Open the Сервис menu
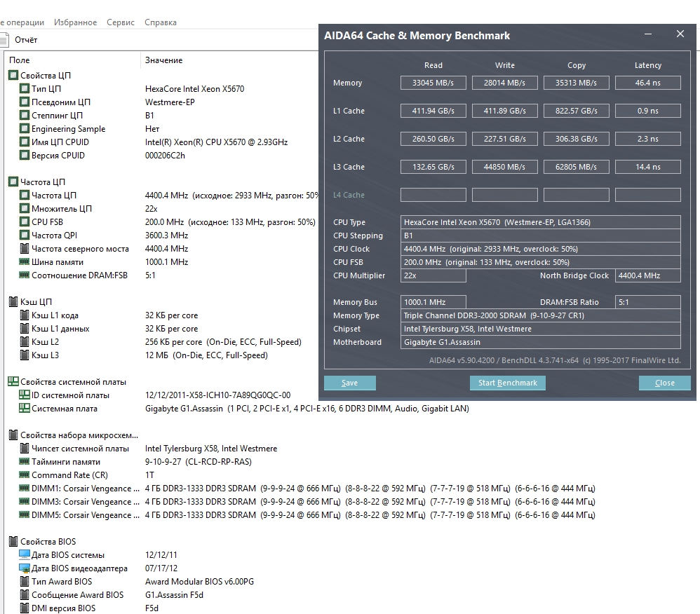700x614 pixels. click(121, 22)
